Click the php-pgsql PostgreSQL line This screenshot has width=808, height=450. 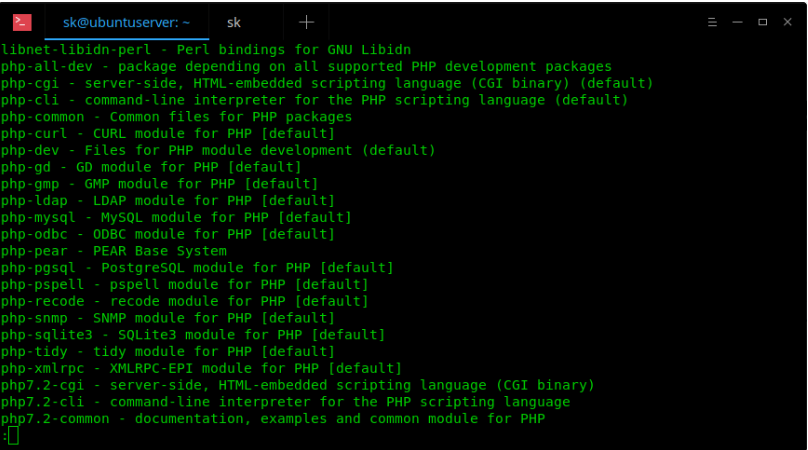[197, 268]
